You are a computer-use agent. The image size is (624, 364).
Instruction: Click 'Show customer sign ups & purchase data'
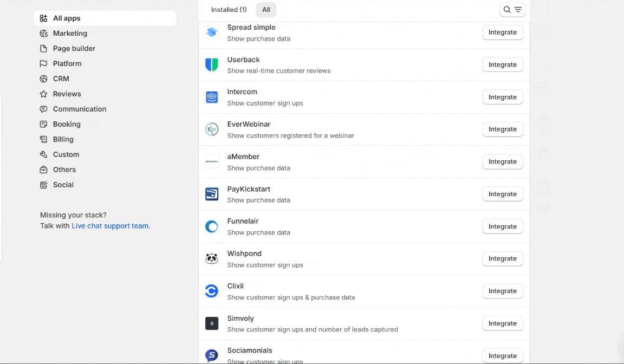(291, 297)
